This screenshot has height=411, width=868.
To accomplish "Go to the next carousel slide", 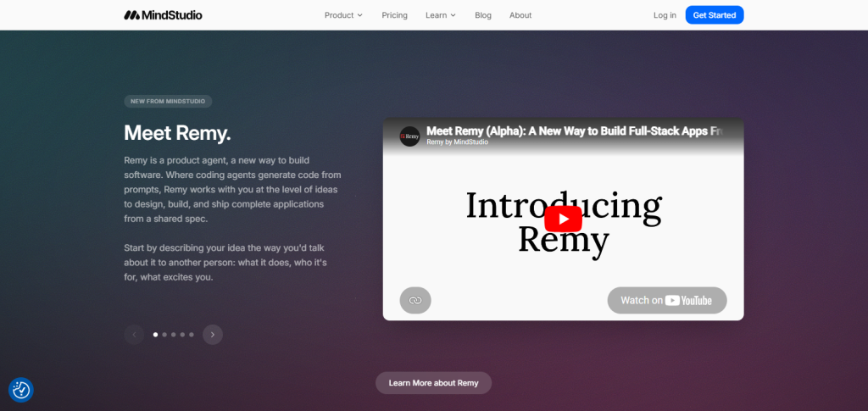I will point(213,335).
